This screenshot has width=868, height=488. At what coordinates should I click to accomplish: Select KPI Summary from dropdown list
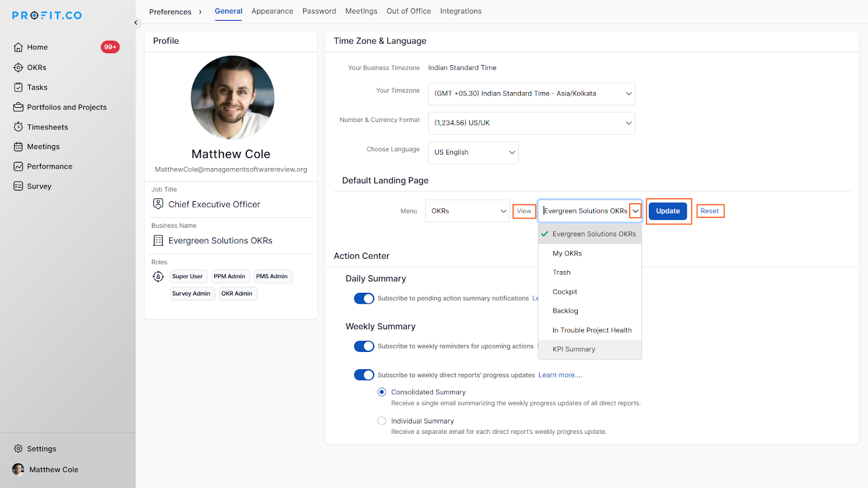(573, 349)
